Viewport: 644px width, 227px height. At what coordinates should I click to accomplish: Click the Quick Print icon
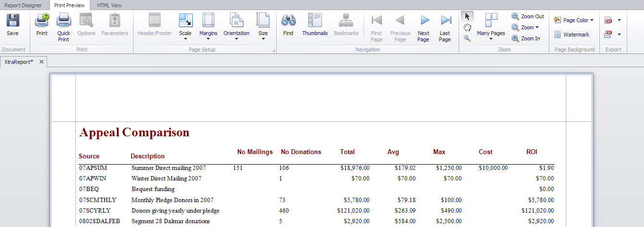(64, 21)
